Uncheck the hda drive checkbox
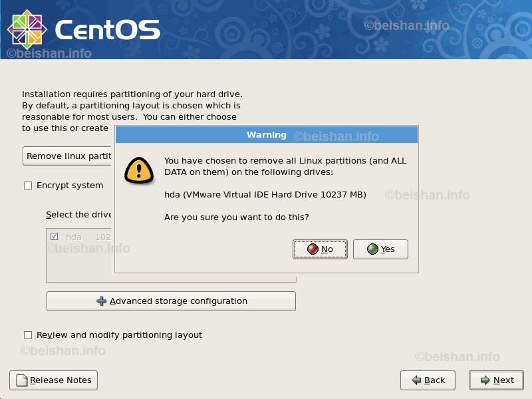This screenshot has width=532, height=399. click(x=54, y=237)
